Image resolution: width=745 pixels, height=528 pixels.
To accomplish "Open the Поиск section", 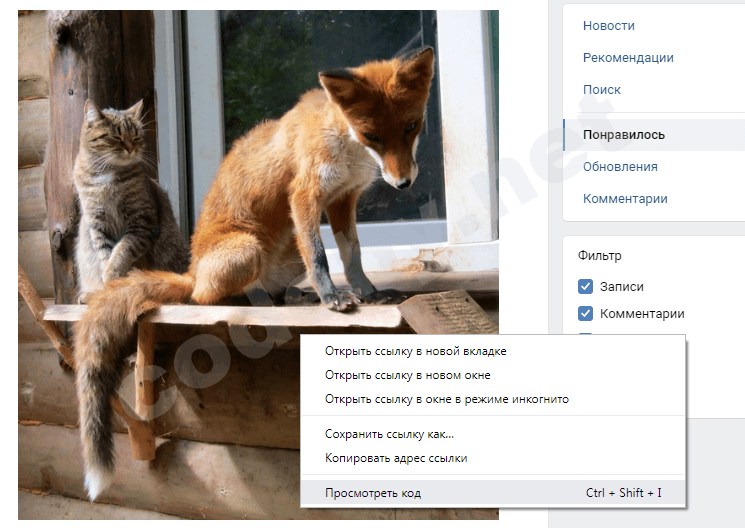I will (x=602, y=89).
